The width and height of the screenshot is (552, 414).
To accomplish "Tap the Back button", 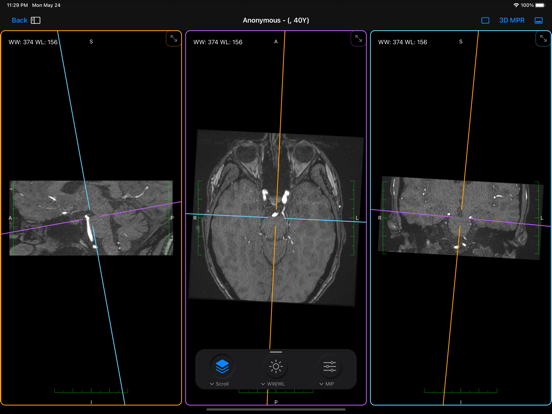I will click(19, 20).
